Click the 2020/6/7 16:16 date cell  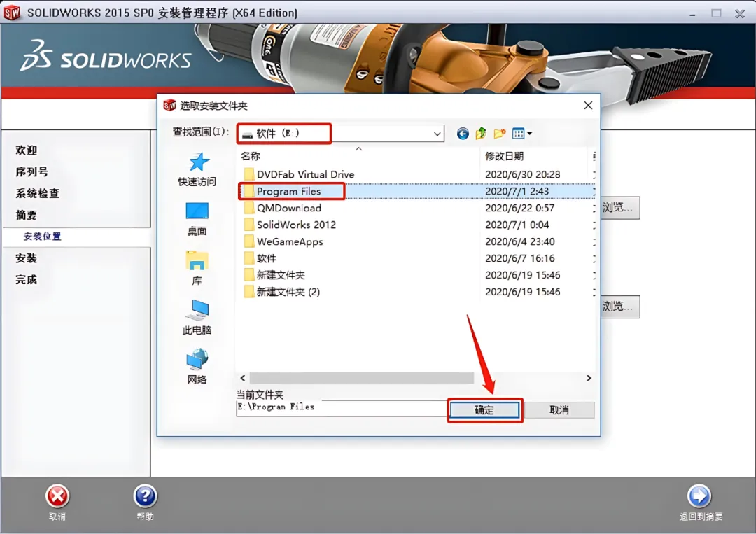(519, 259)
